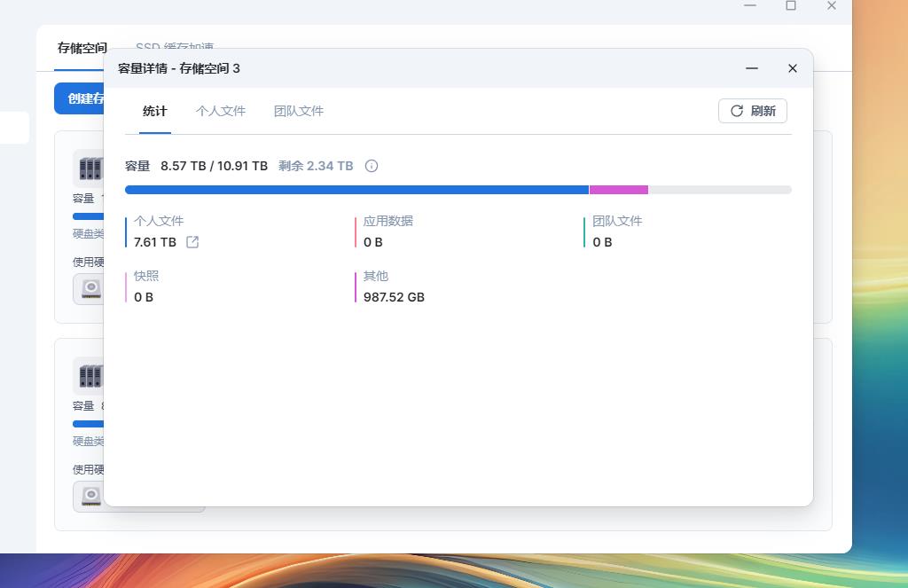The width and height of the screenshot is (908, 588).
Task: Click the 其他 label
Action: tap(375, 276)
